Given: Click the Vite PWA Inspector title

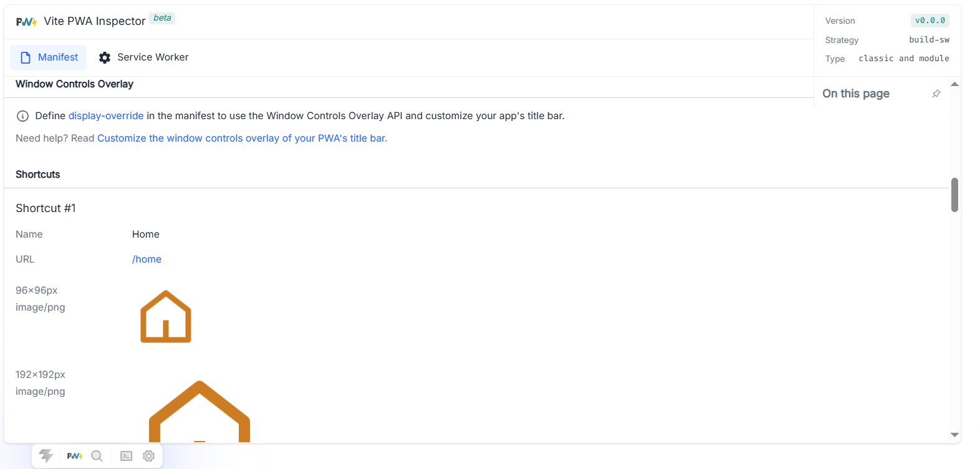Looking at the screenshot, I should (95, 21).
